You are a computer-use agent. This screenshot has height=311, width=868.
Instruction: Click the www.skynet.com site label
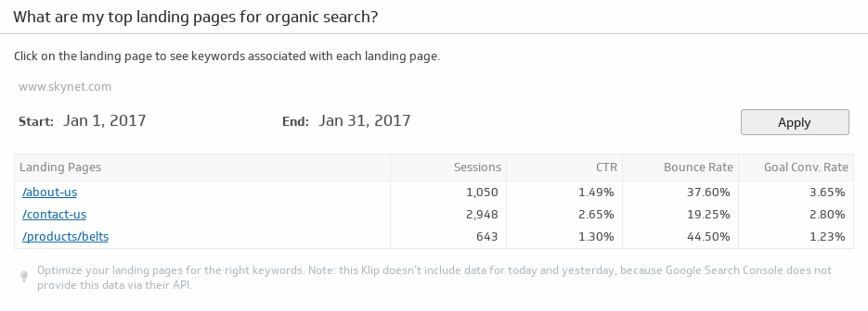[x=65, y=87]
